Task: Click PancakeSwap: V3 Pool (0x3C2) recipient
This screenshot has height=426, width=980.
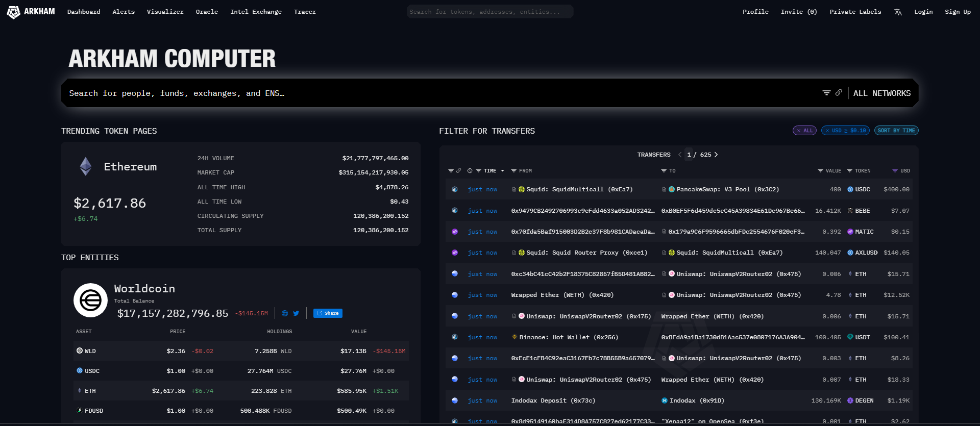Action: click(728, 189)
